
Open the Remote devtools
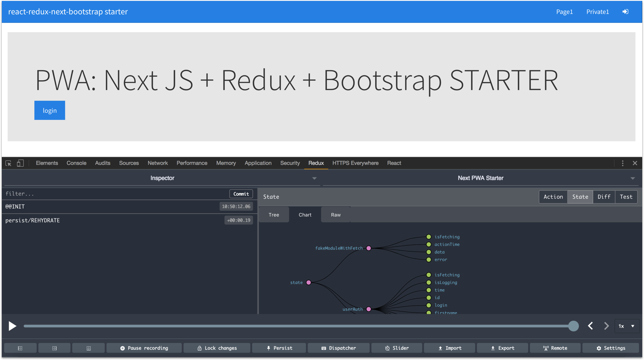555,348
